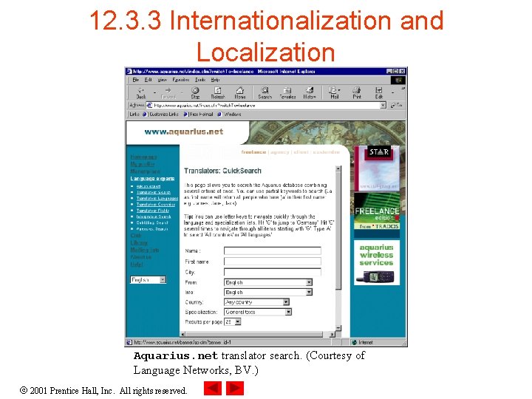The width and height of the screenshot is (532, 399).
Task: Click the Home toolbar button
Action: point(240,92)
